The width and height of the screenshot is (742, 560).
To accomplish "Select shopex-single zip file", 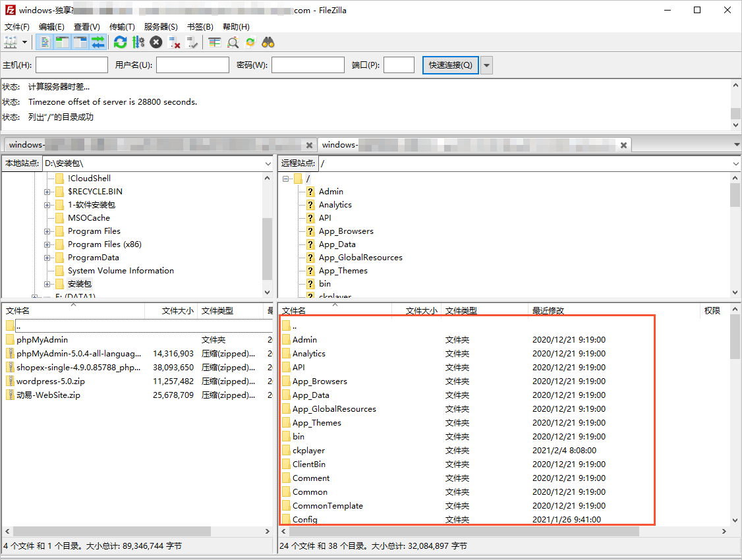I will tap(78, 368).
